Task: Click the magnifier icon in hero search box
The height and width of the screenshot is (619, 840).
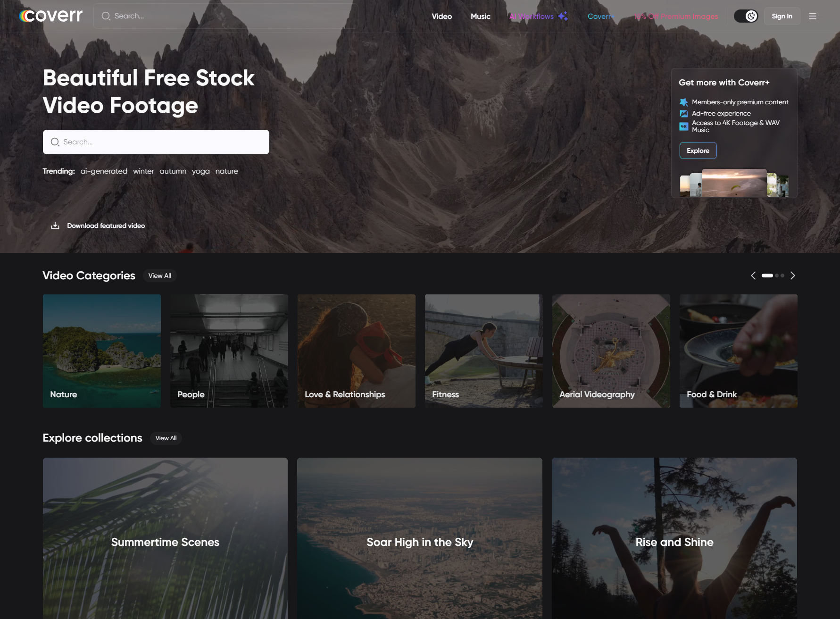Action: (x=55, y=142)
